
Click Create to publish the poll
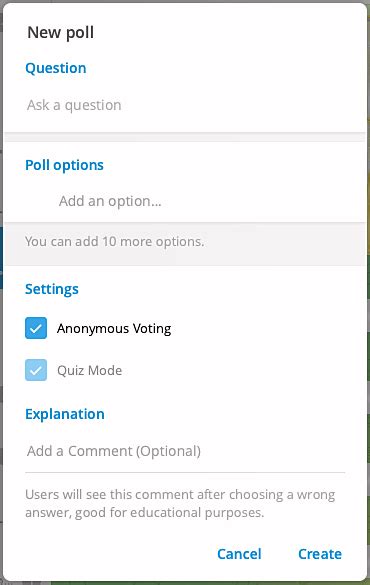[320, 554]
